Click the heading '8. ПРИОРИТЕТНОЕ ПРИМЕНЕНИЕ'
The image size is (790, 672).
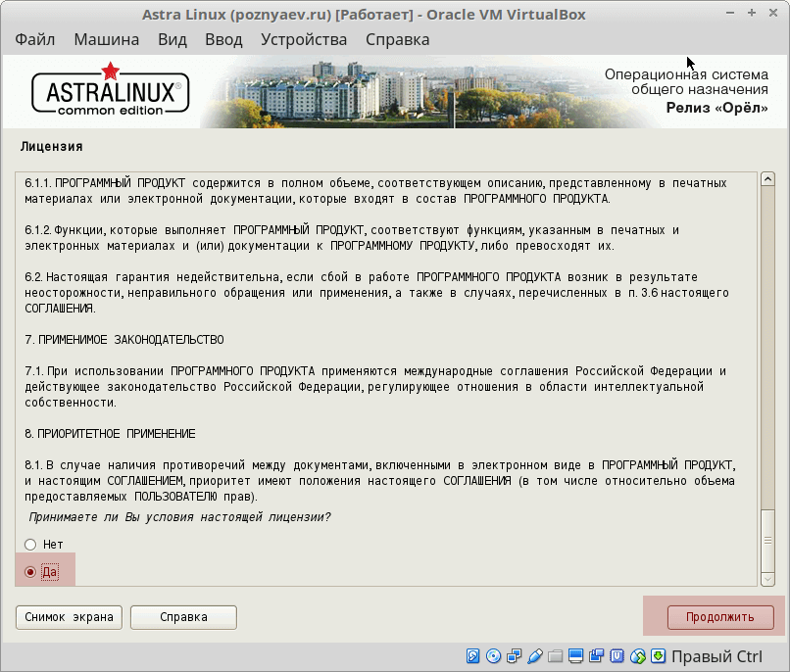[x=111, y=434]
